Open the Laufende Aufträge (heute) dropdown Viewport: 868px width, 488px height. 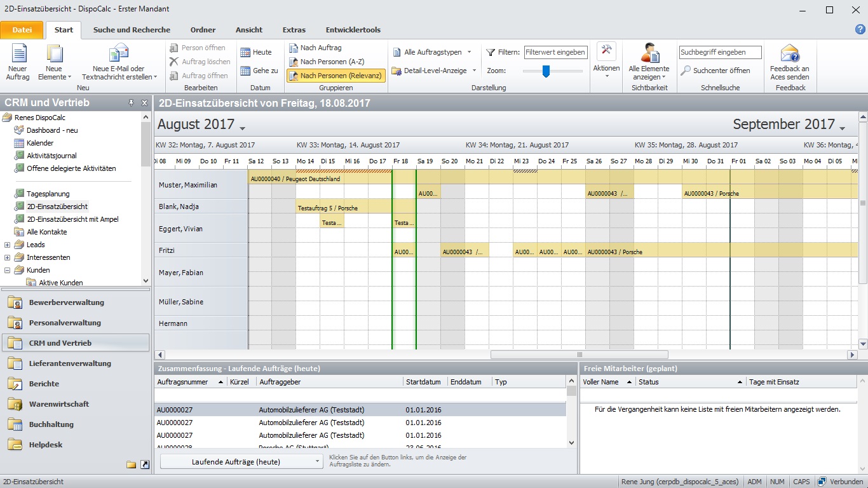(x=241, y=462)
